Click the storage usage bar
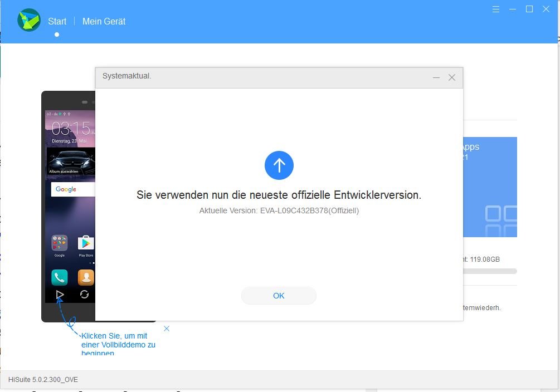Screen dimensions: 560x392 click(490, 271)
